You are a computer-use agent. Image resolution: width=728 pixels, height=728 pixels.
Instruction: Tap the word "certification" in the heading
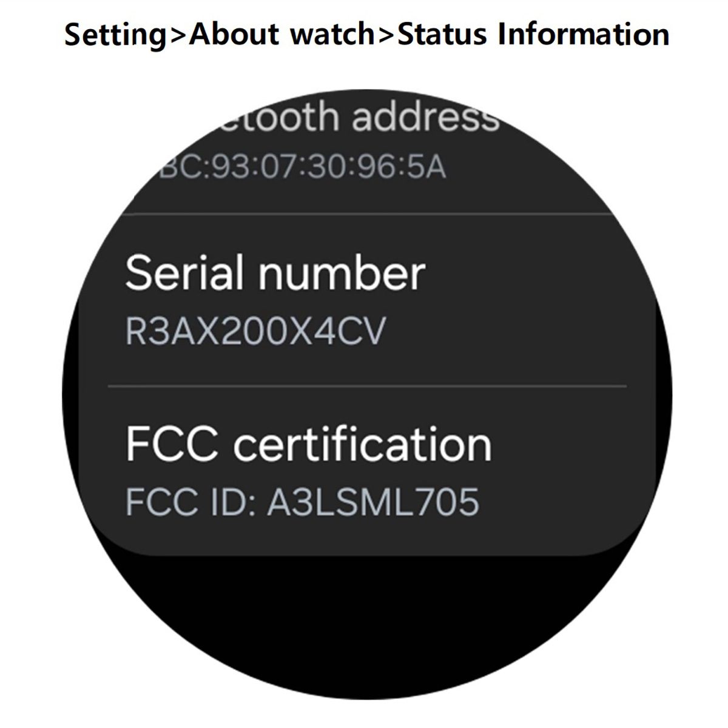point(362,445)
